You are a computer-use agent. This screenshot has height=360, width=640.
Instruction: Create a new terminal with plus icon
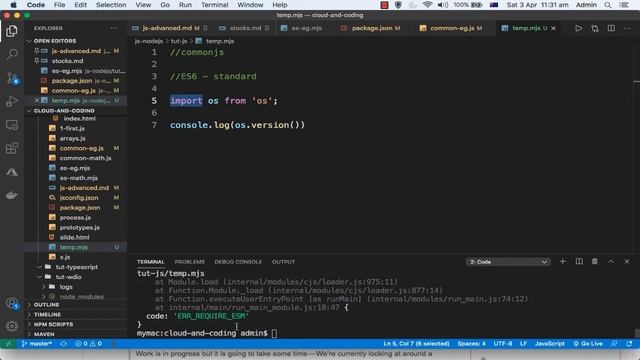click(x=562, y=261)
